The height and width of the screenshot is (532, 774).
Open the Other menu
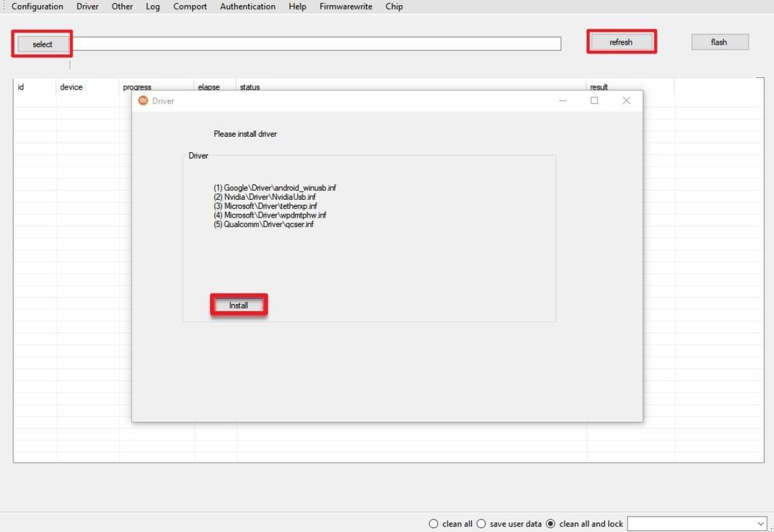click(x=122, y=6)
